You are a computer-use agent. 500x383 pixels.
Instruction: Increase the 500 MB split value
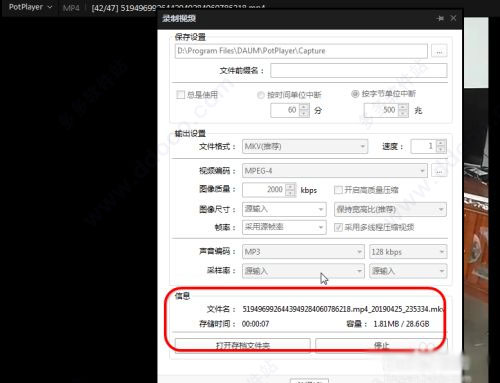(x=403, y=107)
